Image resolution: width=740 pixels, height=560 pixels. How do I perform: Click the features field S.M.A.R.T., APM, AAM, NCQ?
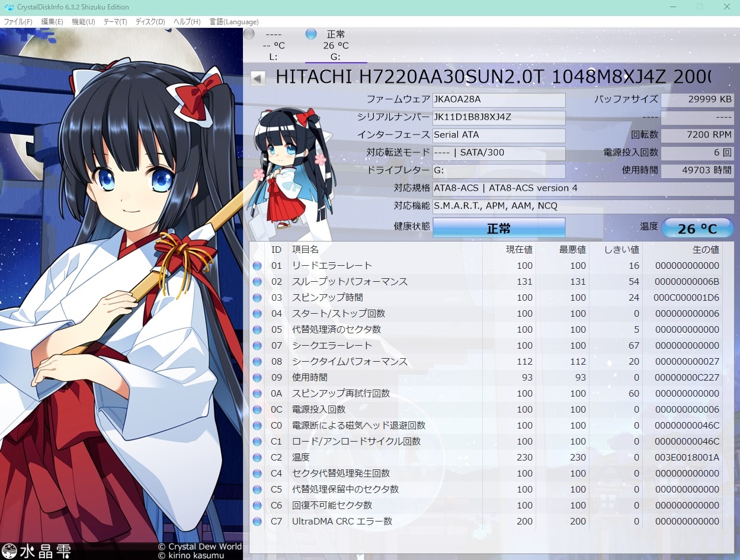click(x=584, y=206)
